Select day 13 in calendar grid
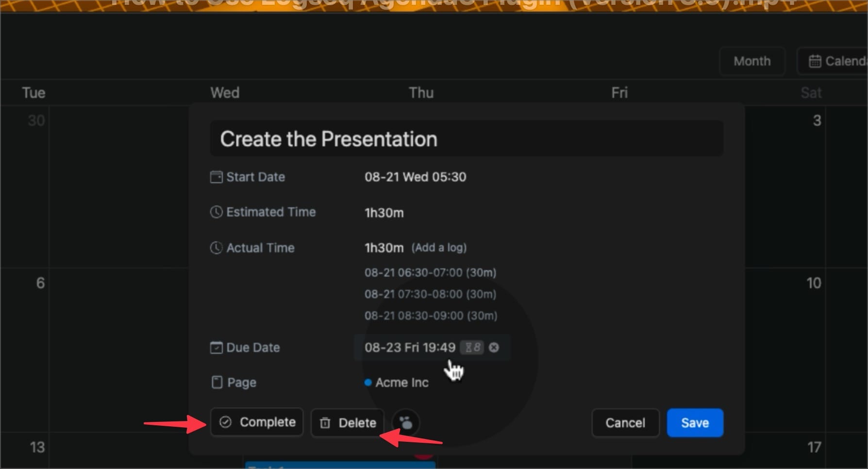 pos(37,447)
